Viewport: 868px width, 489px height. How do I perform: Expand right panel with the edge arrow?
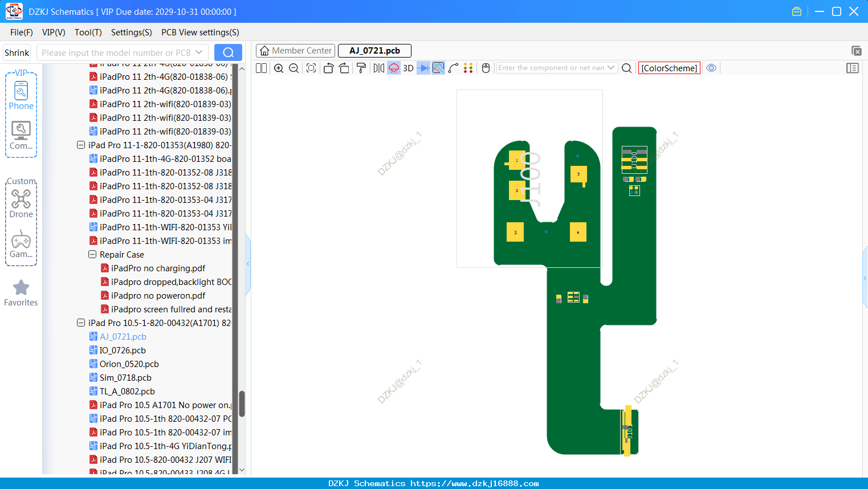tap(865, 278)
